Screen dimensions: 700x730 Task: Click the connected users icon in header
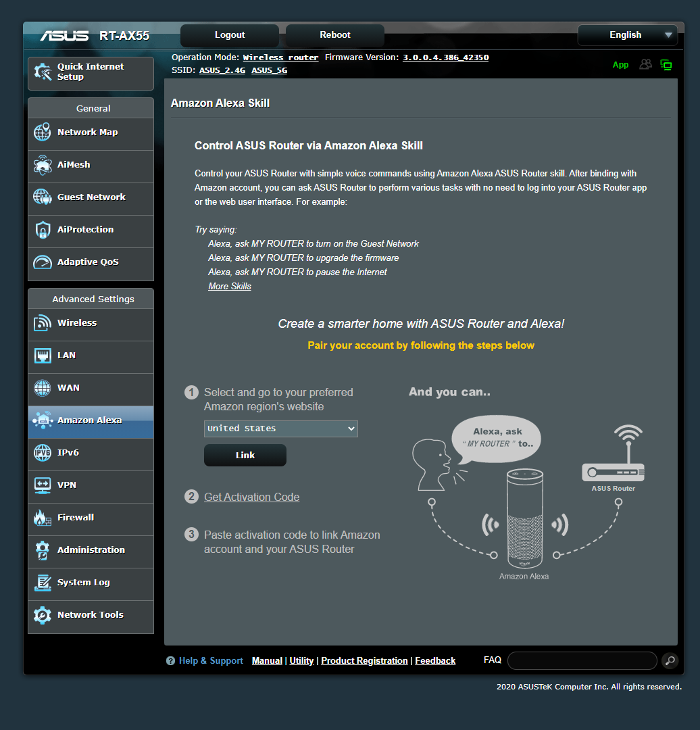coord(645,64)
